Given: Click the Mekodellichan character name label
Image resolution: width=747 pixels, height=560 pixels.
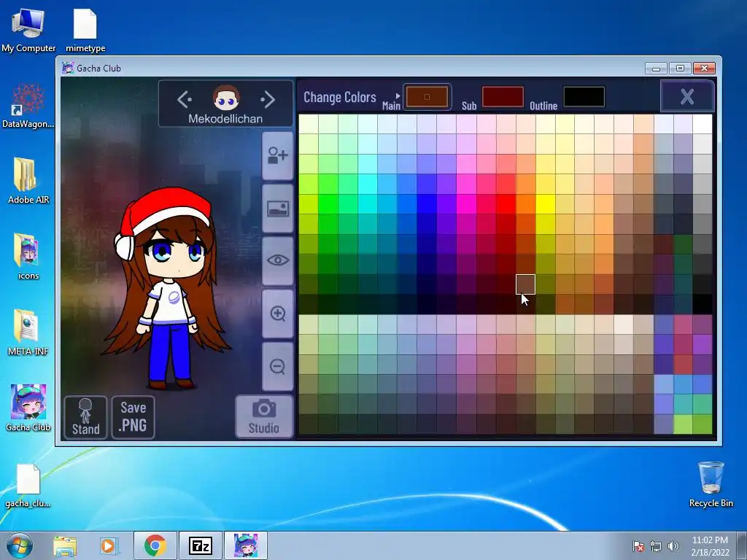Looking at the screenshot, I should [x=226, y=119].
